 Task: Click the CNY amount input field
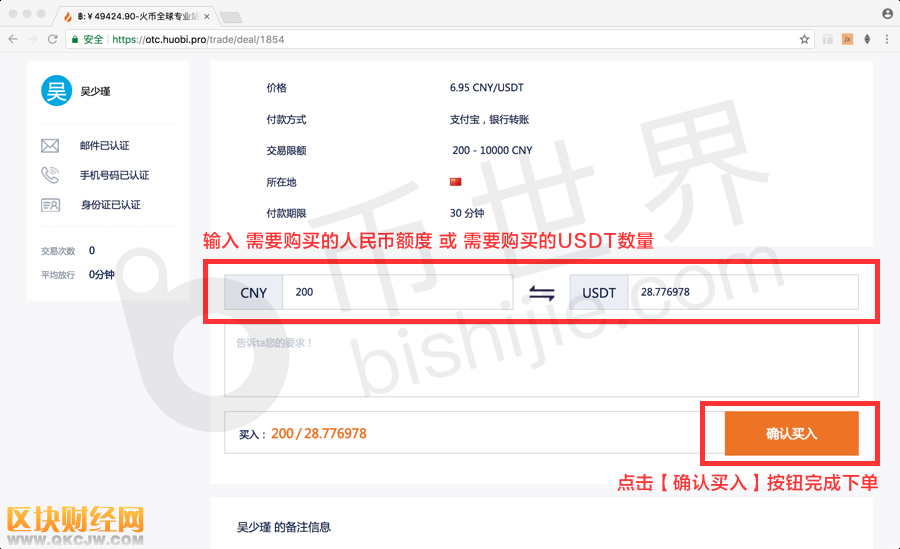pyautogui.click(x=397, y=292)
